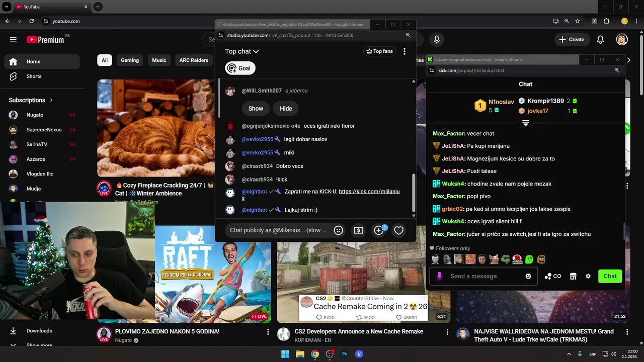Select the Music filter chip
This screenshot has height=362, width=644.
[159, 60]
